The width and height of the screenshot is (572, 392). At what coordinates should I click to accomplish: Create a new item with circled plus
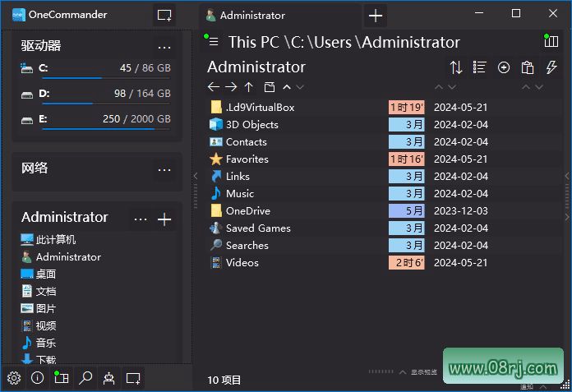pyautogui.click(x=504, y=67)
